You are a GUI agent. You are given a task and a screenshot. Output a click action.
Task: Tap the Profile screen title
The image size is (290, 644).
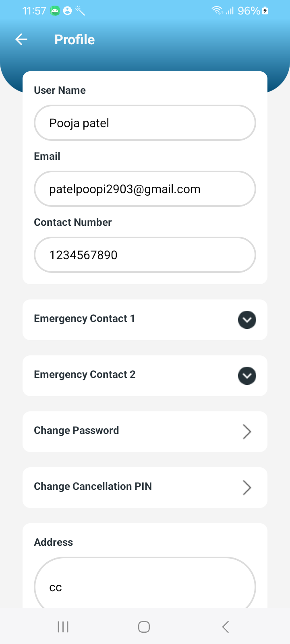click(x=75, y=39)
